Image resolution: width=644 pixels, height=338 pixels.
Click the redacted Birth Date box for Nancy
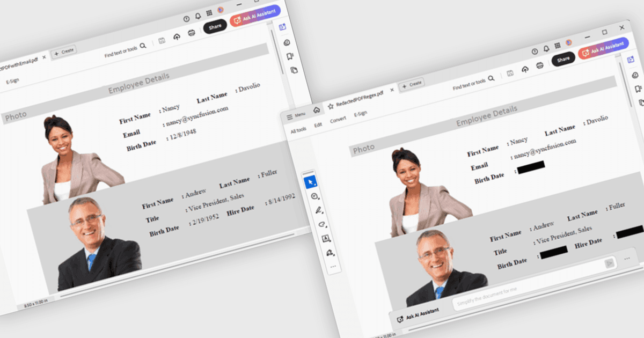pyautogui.click(x=532, y=167)
